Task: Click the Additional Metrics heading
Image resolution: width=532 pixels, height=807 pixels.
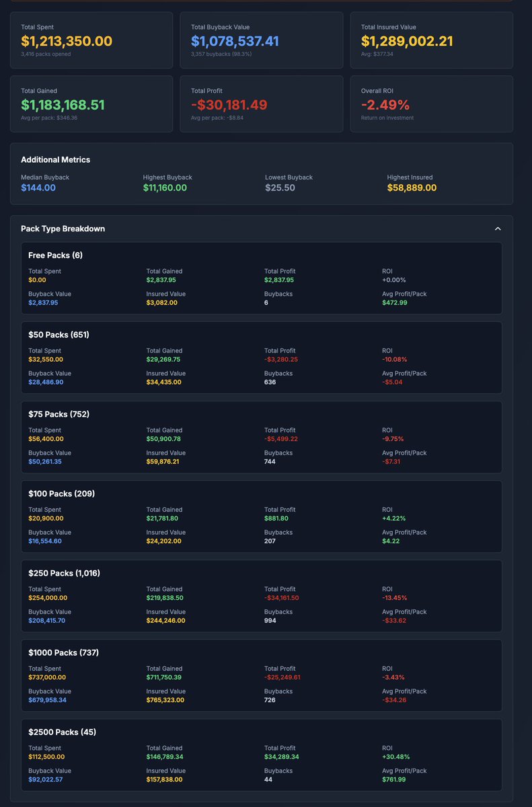Action: click(x=55, y=160)
